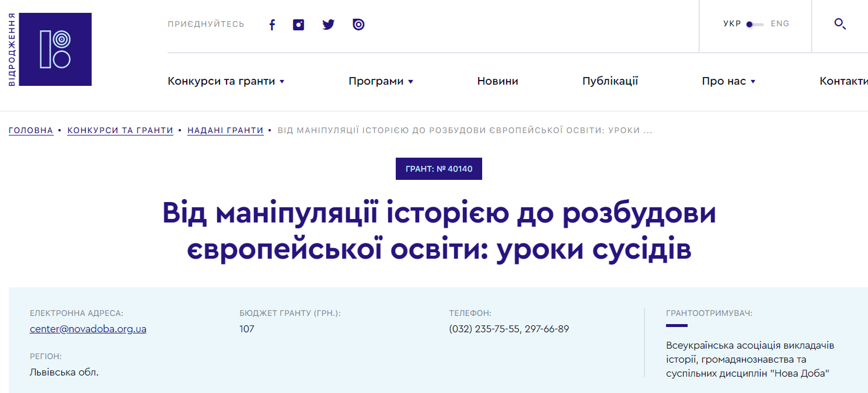Switch the language toggle to ENG
The height and width of the screenshot is (393, 868).
(x=780, y=23)
